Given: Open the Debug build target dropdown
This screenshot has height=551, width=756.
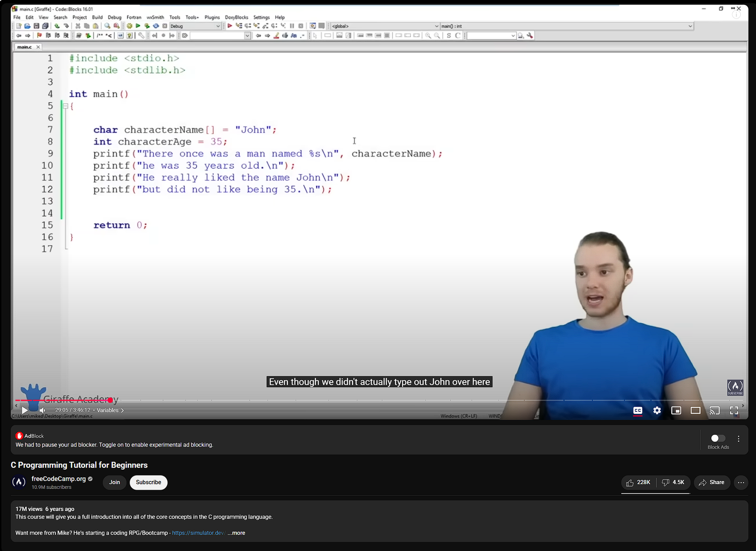Looking at the screenshot, I should pyautogui.click(x=218, y=26).
